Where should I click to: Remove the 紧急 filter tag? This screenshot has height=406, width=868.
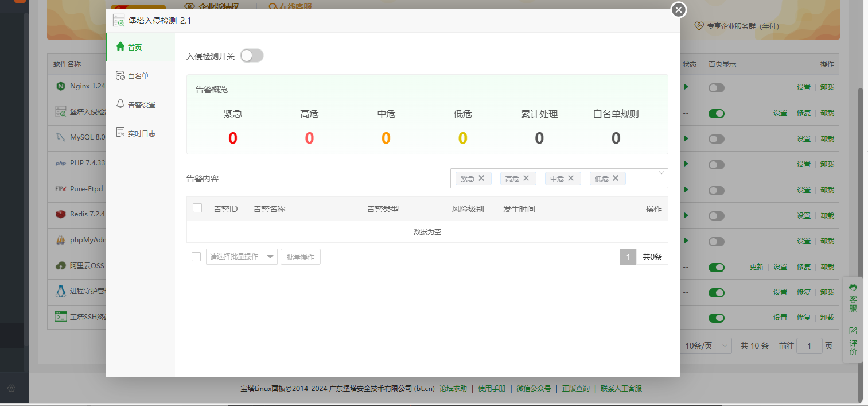click(x=481, y=178)
